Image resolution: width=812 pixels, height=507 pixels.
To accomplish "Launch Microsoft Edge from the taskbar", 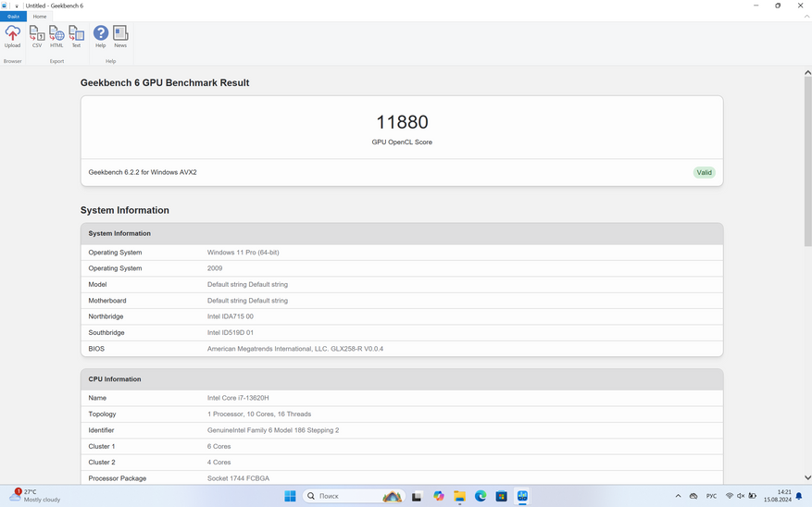I will pos(481,497).
